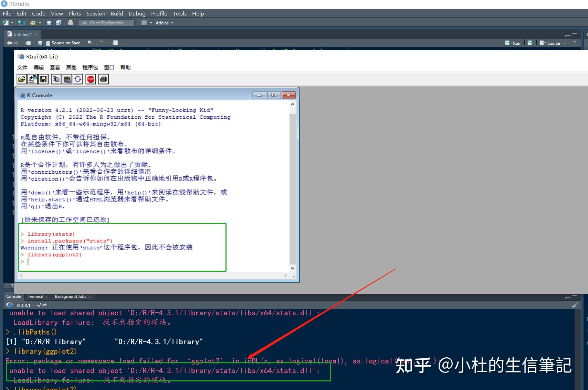Load workspace image in RGui toolbar

pyautogui.click(x=33, y=79)
